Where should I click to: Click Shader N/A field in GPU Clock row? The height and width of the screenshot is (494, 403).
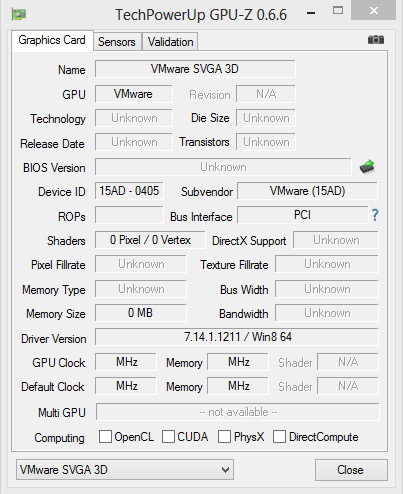pos(348,362)
